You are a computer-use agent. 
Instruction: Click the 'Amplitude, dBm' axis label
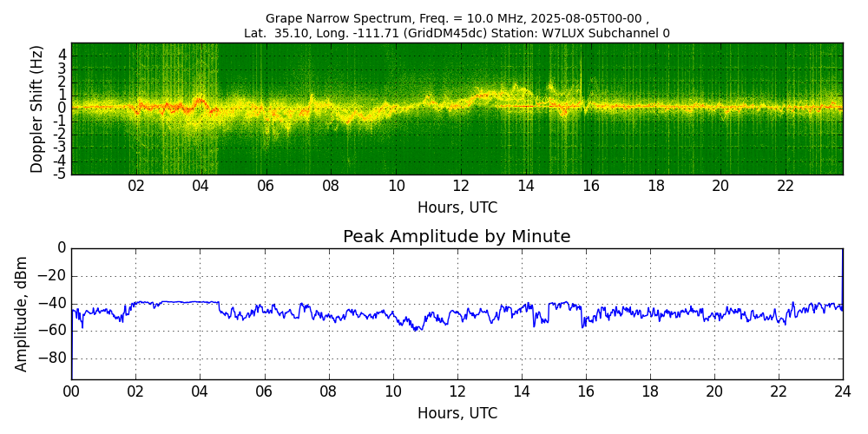point(21,314)
